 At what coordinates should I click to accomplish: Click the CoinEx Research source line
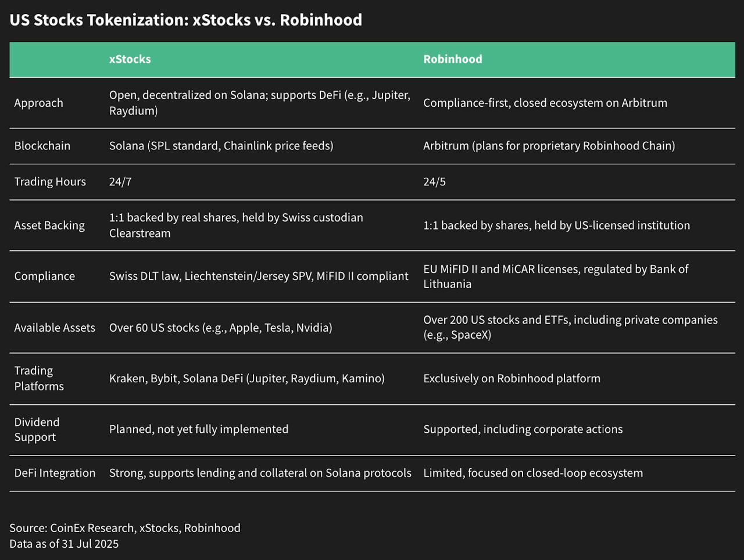[x=124, y=528]
